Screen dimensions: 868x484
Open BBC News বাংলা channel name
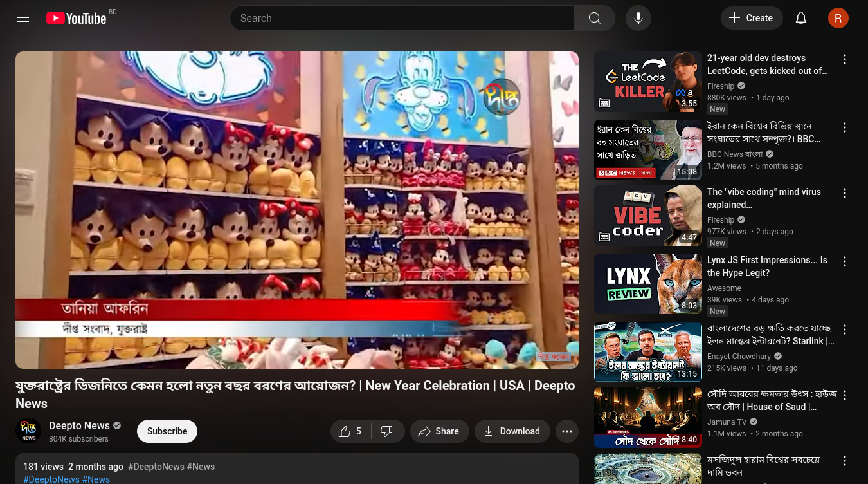(735, 154)
